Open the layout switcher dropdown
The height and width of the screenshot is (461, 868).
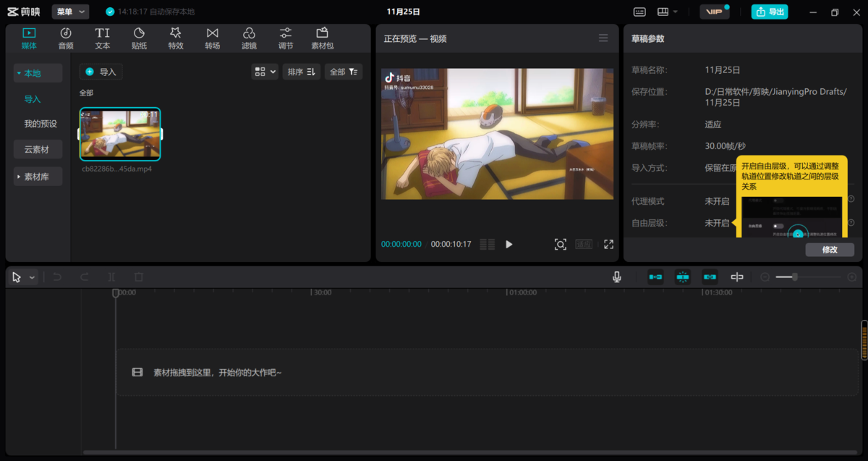667,12
